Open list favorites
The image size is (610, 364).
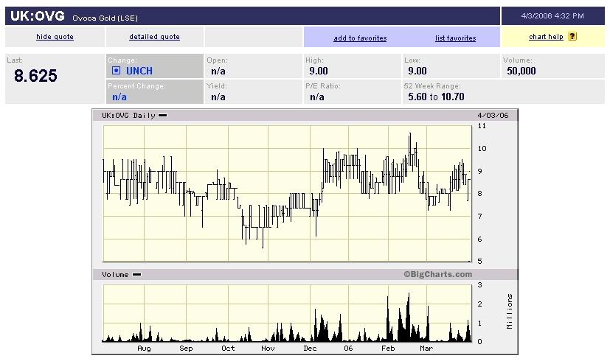(455, 38)
